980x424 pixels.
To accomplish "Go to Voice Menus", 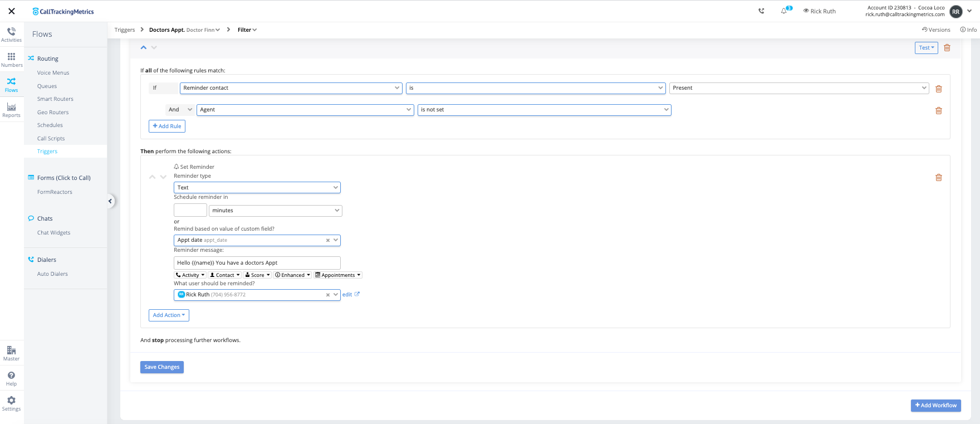I will [x=53, y=73].
